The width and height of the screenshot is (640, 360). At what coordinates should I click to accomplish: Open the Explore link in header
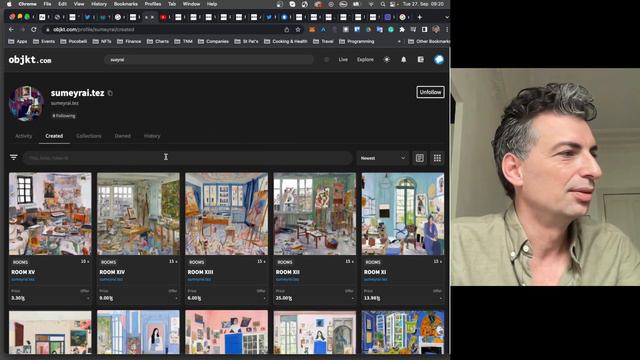click(x=365, y=60)
